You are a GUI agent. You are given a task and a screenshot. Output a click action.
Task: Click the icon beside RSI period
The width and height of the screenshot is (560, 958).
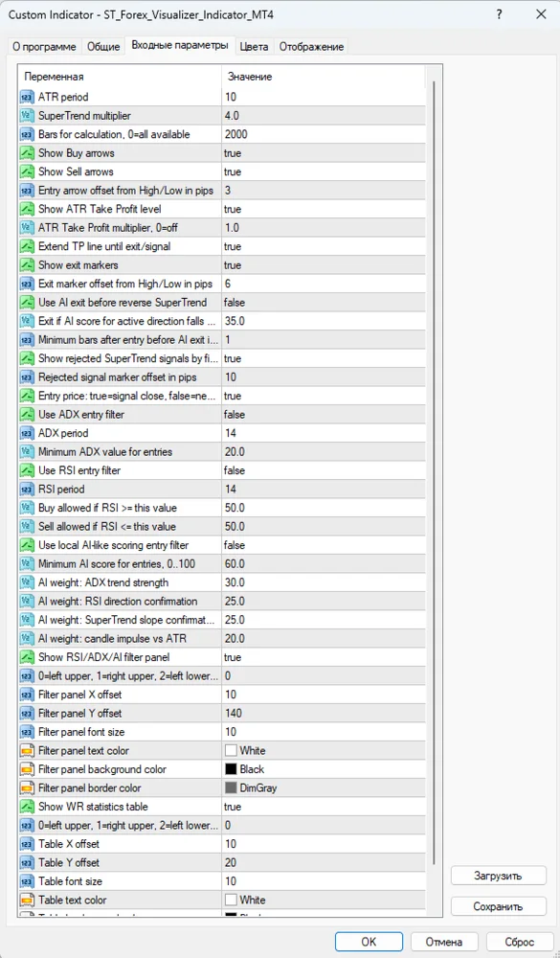(x=27, y=490)
